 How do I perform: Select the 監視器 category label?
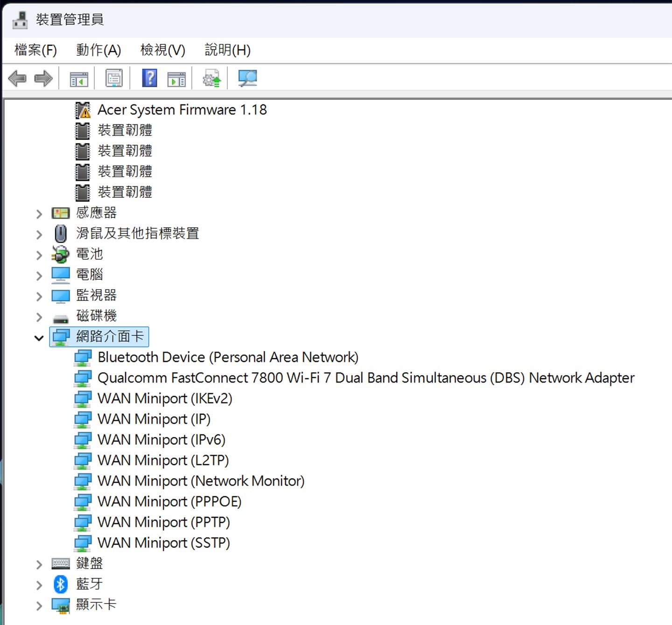click(96, 296)
